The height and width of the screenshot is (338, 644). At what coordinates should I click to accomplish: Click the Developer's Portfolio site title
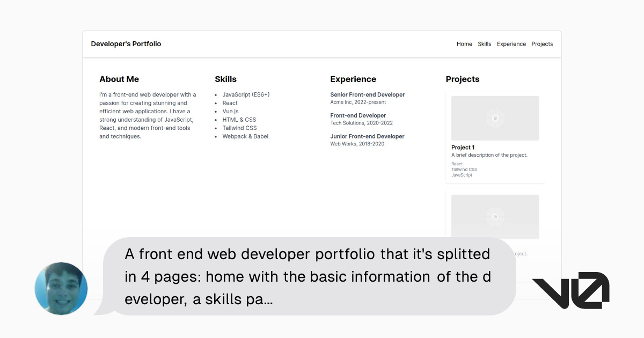126,44
